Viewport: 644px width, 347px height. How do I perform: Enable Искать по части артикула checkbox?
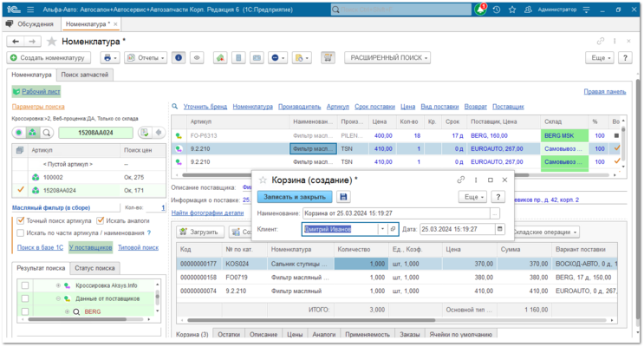pyautogui.click(x=21, y=232)
